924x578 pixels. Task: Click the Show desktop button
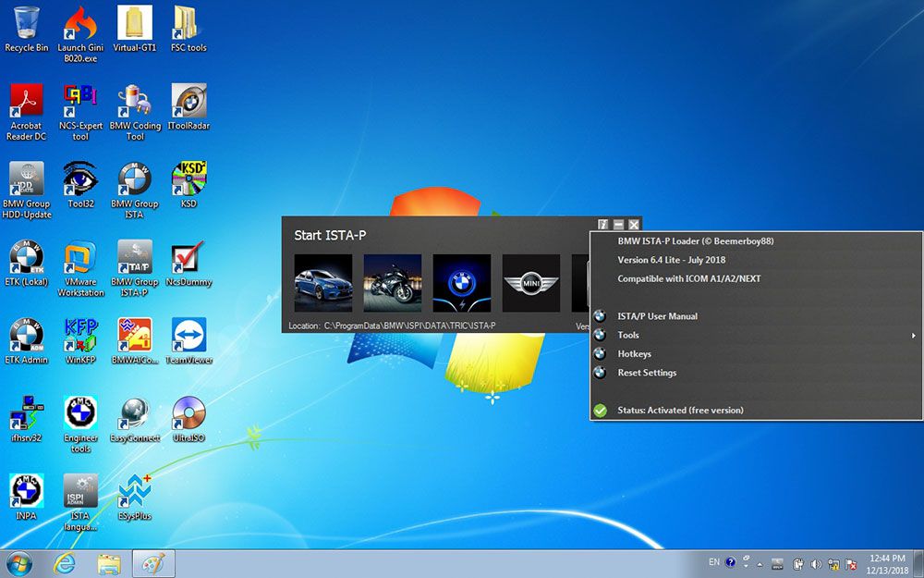[918, 564]
